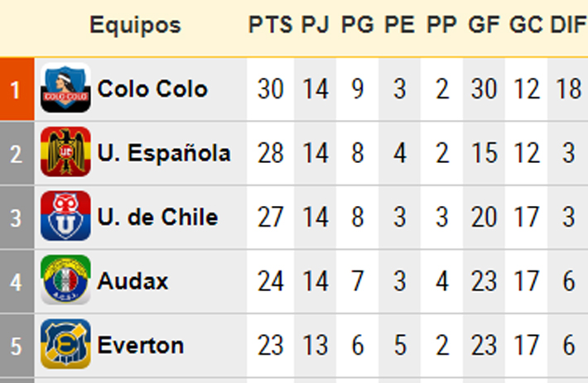Click the Audax team crest
Image resolution: width=588 pixels, height=383 pixels.
click(65, 280)
